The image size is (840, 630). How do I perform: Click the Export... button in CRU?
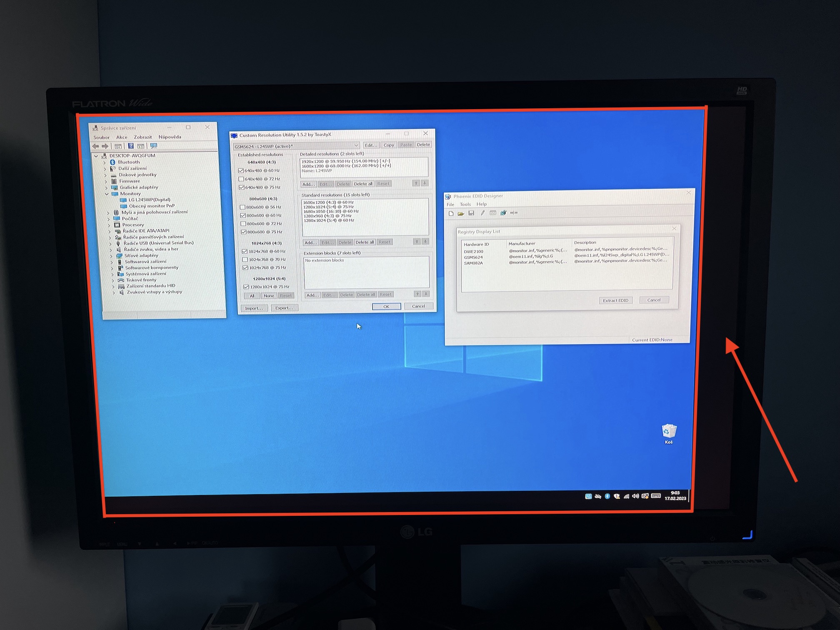(284, 308)
